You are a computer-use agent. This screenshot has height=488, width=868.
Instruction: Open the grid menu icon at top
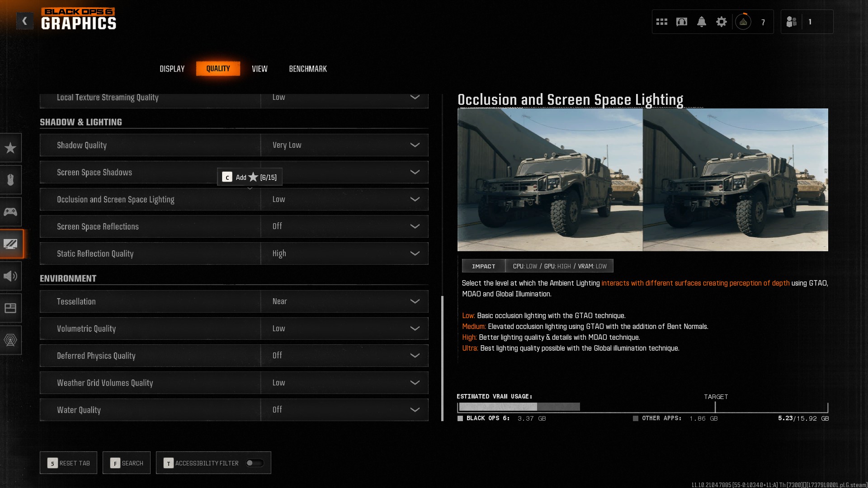pos(661,22)
